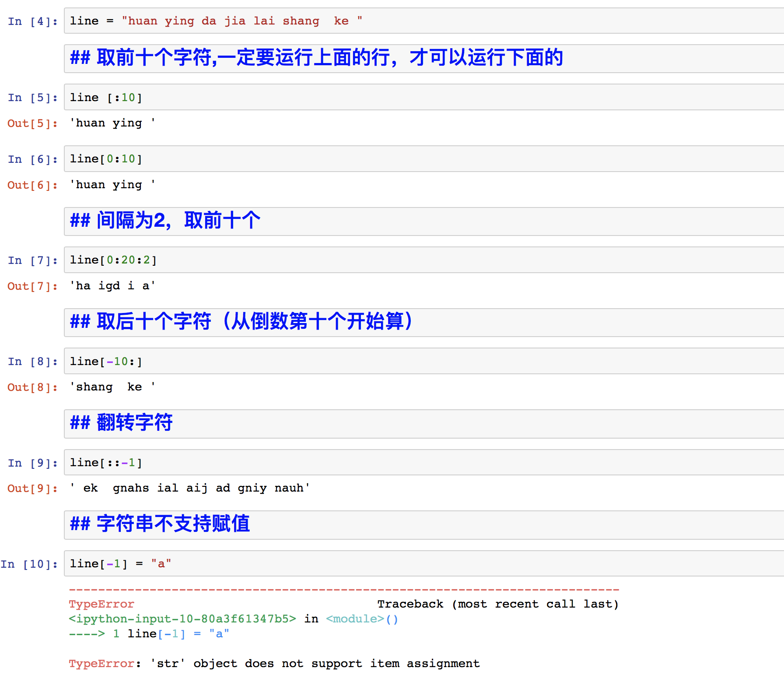Select the markdown cell "## 字符串不支持赋值"
784x689 pixels.
pyautogui.click(x=424, y=524)
